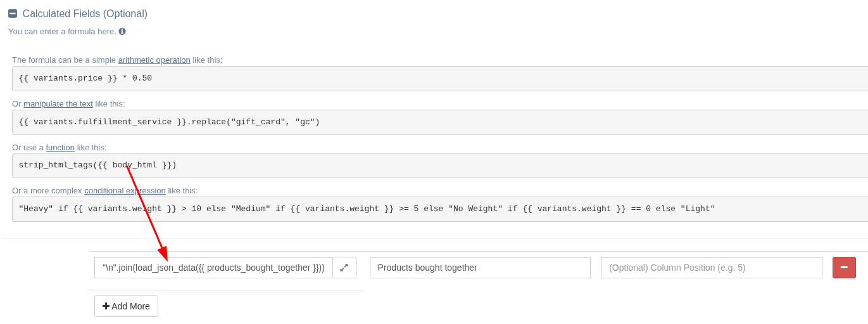
Task: Collapse the Calculated Fields section minus icon
Action: (13, 13)
